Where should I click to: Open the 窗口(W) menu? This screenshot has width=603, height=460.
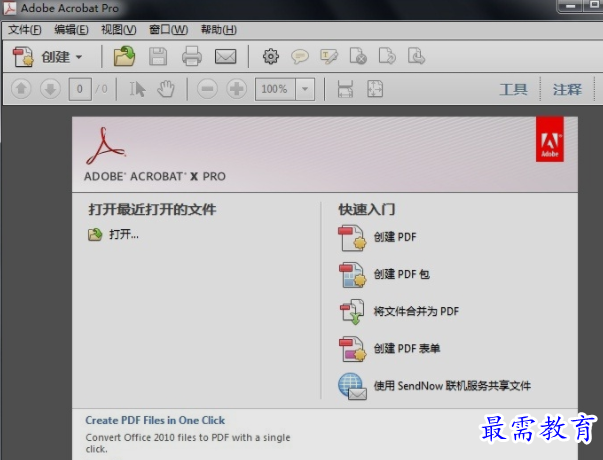(168, 30)
